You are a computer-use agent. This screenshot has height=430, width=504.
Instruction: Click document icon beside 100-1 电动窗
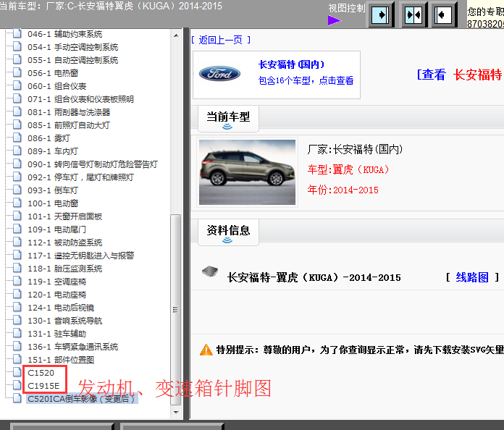click(x=17, y=203)
